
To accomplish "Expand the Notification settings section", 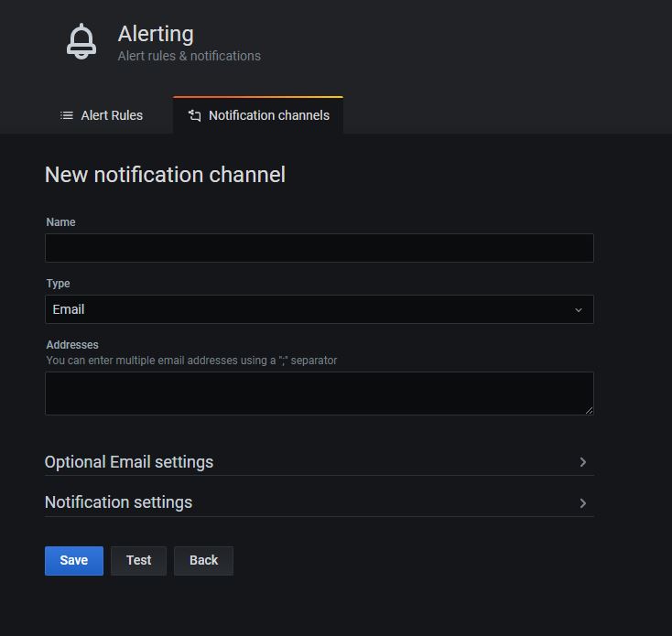I will coord(320,502).
